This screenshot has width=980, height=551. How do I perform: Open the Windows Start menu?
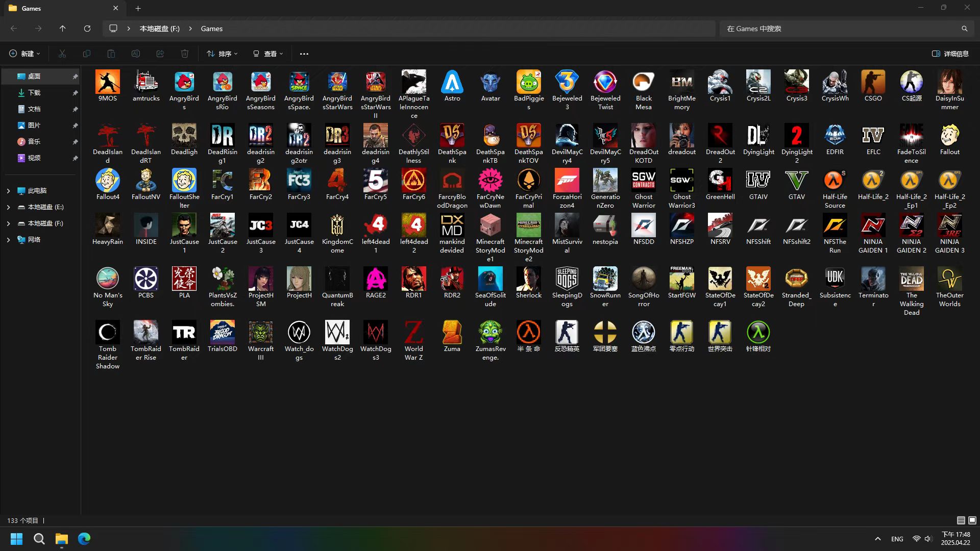[x=16, y=539]
